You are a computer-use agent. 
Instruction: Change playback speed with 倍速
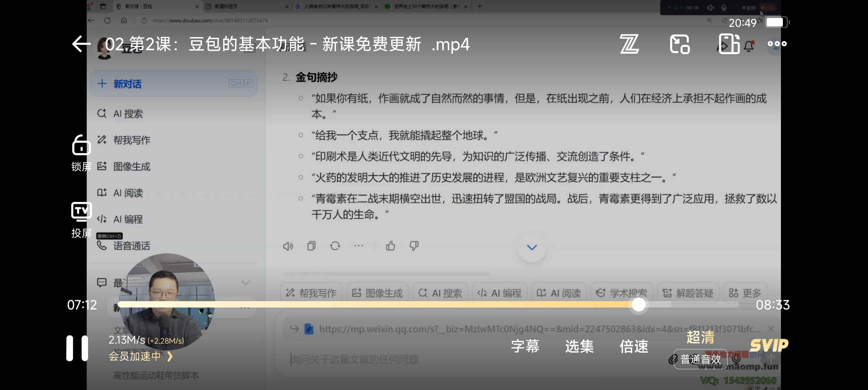(633, 346)
